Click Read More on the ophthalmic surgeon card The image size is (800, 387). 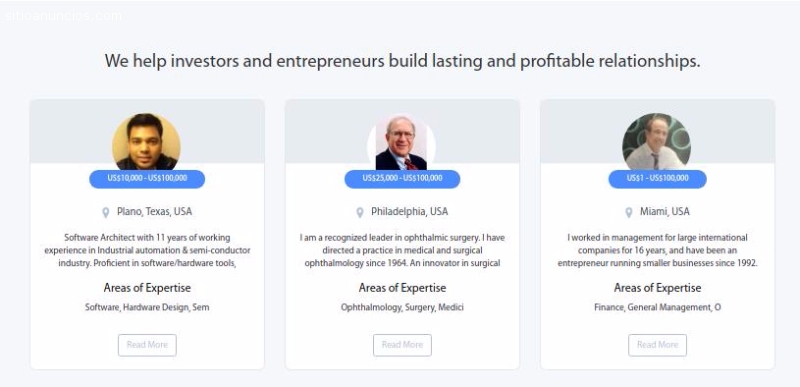402,345
